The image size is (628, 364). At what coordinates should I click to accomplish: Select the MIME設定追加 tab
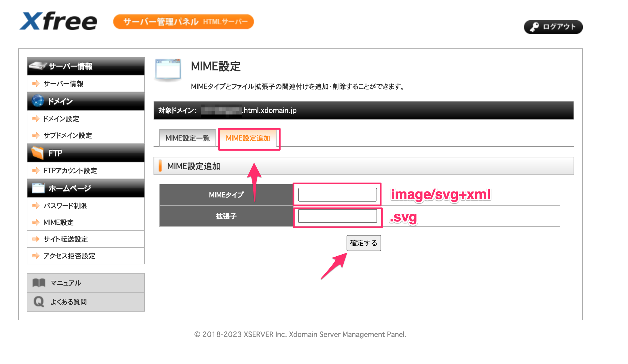pyautogui.click(x=248, y=138)
